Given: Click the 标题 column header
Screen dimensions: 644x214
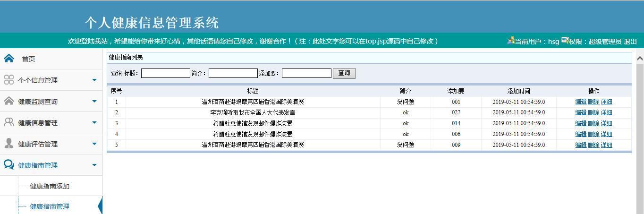Looking at the screenshot, I should [x=253, y=91].
